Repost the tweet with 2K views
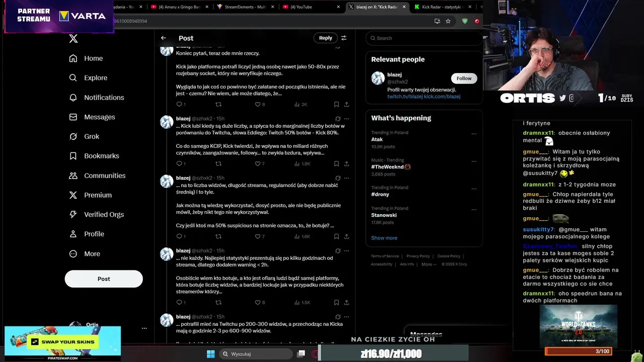The width and height of the screenshot is (644, 362). point(218,105)
